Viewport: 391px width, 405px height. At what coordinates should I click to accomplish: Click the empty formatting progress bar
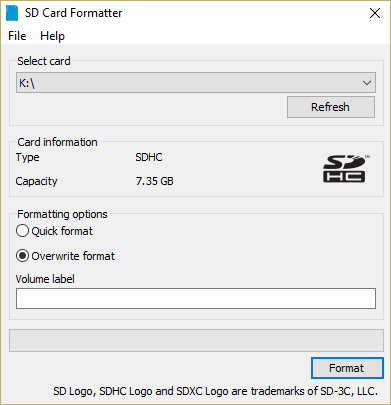(196, 340)
